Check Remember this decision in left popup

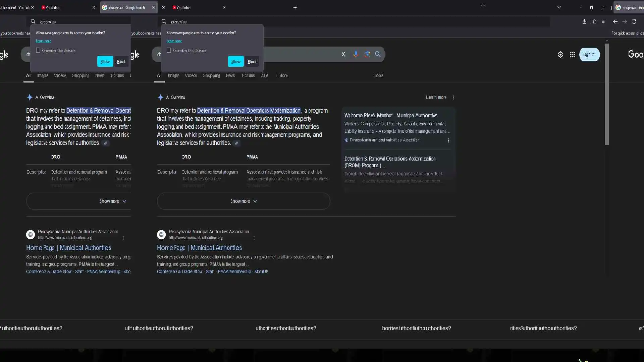click(x=38, y=50)
